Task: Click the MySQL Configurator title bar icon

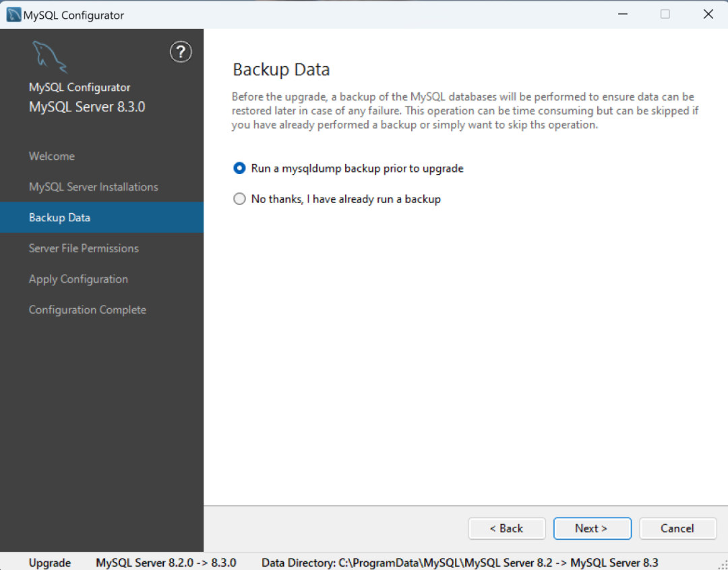Action: [x=13, y=15]
